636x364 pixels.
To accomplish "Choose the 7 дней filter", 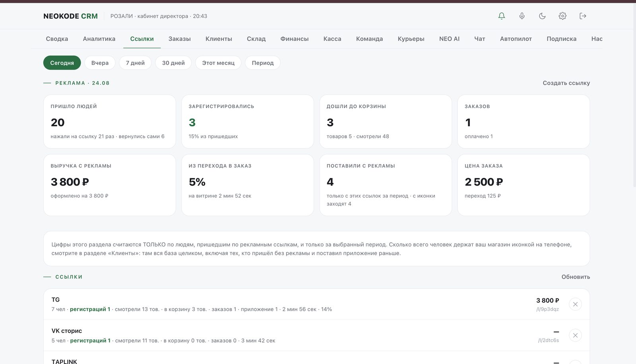I will coord(135,63).
